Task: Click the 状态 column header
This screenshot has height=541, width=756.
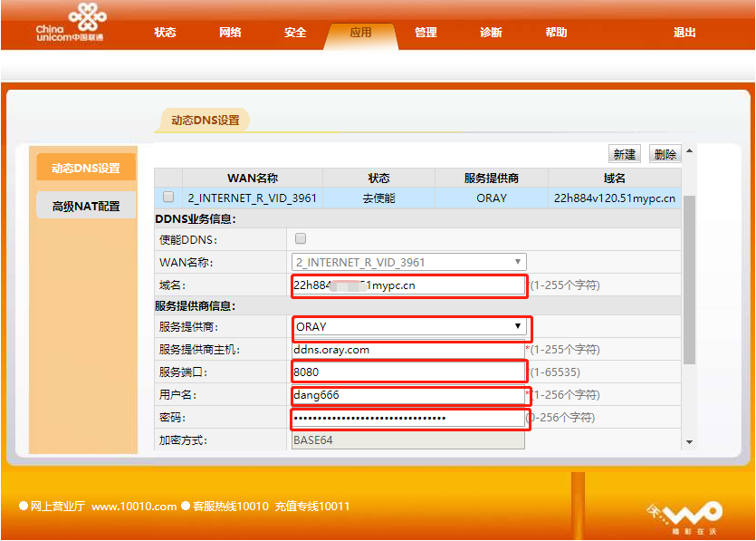Action: [378, 179]
